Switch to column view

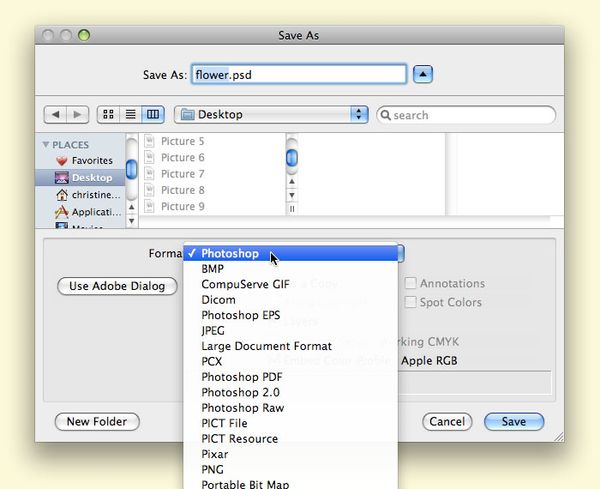152,115
